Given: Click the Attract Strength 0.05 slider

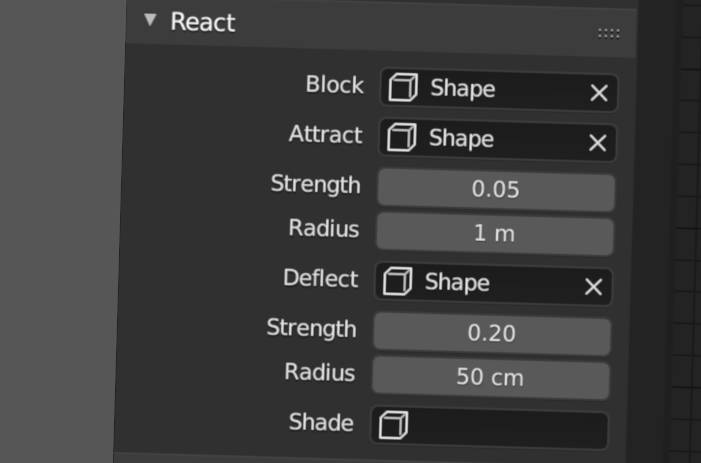Looking at the screenshot, I should pyautogui.click(x=496, y=190).
